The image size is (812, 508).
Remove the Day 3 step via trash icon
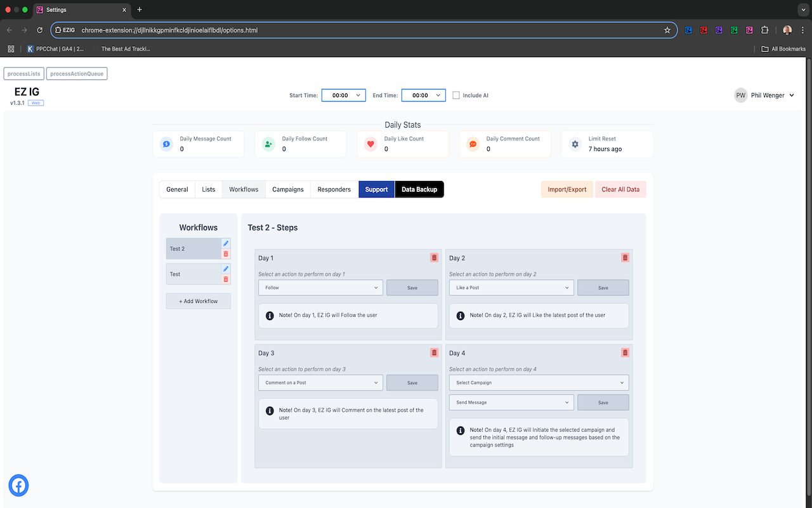[434, 352]
